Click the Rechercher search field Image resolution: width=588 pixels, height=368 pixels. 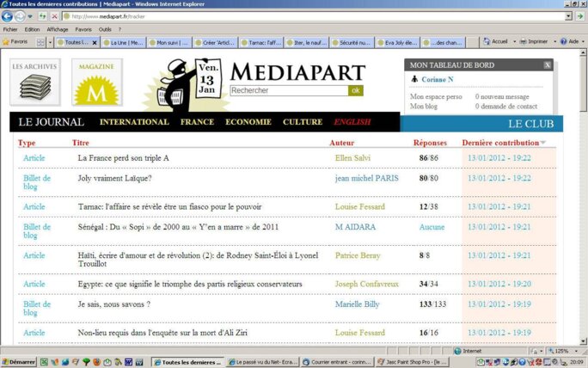coord(289,90)
